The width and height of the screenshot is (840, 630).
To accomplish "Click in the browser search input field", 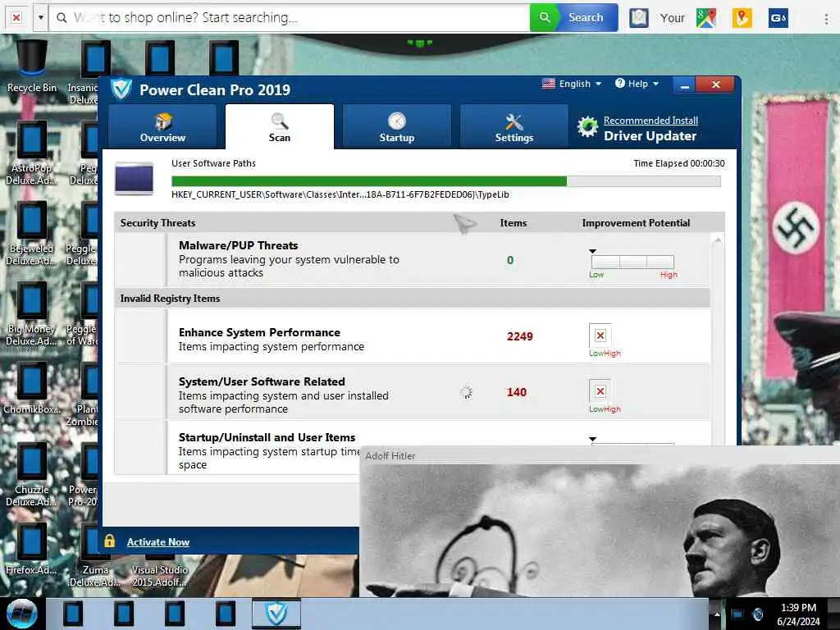I will (290, 18).
